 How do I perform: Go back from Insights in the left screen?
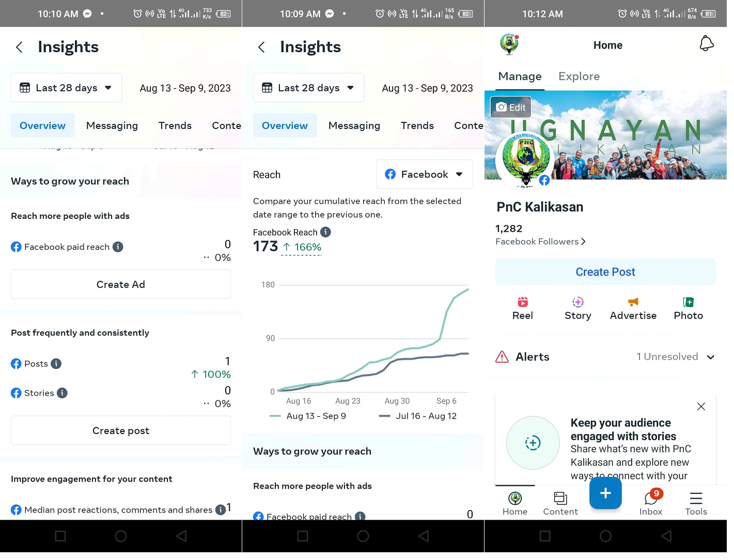pos(19,47)
